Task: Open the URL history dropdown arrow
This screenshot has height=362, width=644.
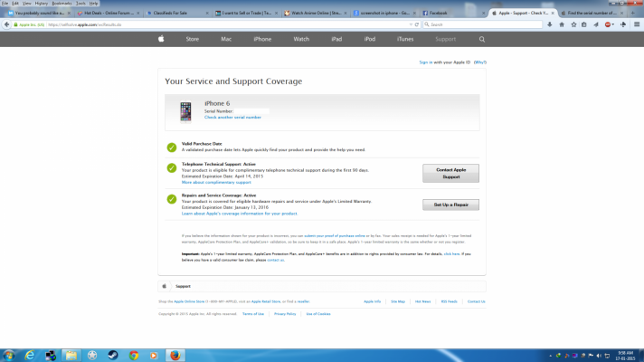Action: pyautogui.click(x=411, y=24)
